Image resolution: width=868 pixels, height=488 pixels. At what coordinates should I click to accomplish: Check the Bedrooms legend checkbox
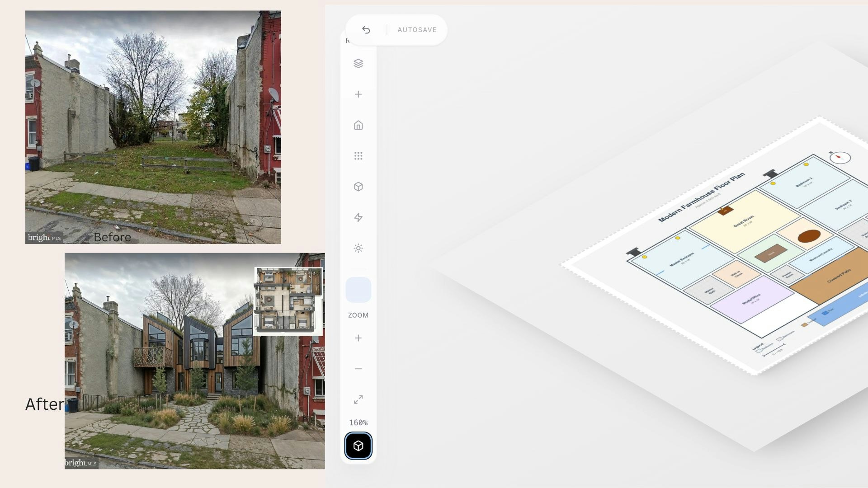[x=759, y=351]
